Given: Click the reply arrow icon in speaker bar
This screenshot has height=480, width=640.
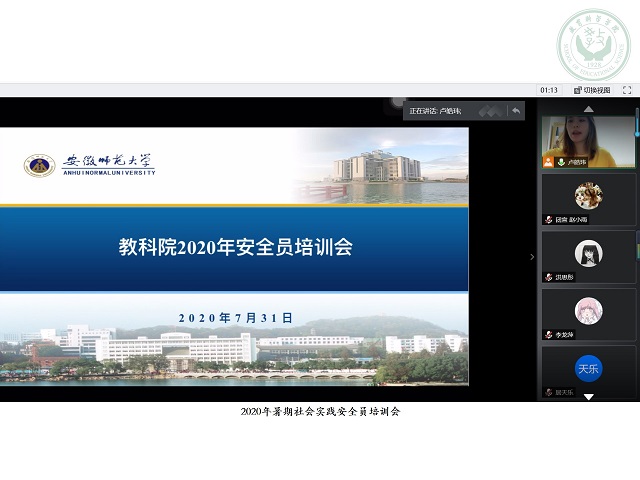Looking at the screenshot, I should [x=516, y=110].
